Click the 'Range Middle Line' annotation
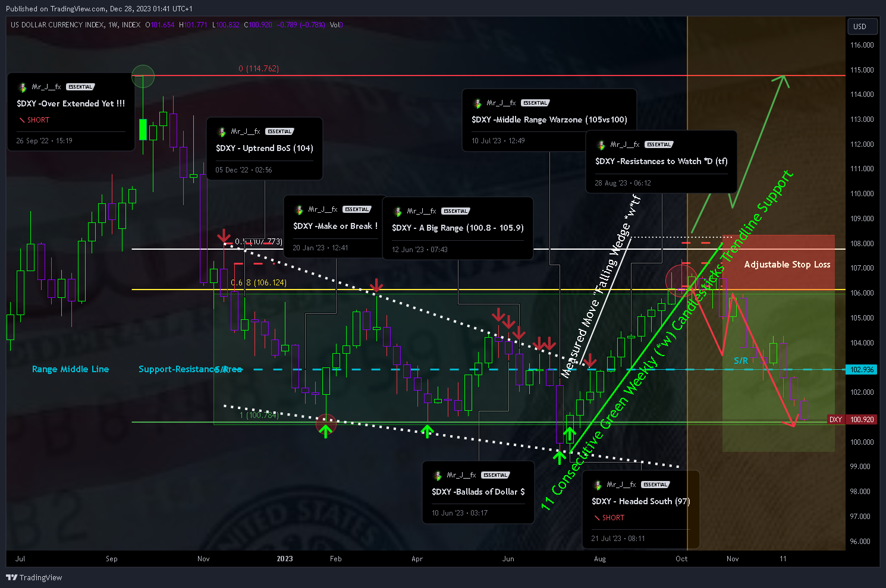This screenshot has height=588, width=886. (71, 369)
